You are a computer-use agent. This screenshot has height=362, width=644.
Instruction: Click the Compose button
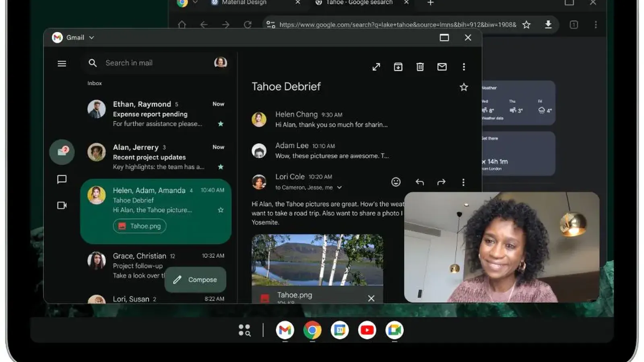(x=196, y=280)
